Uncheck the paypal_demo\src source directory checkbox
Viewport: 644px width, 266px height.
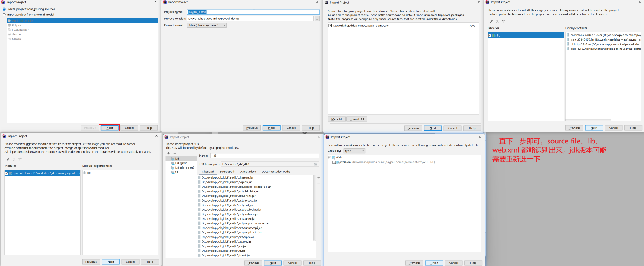coord(330,26)
